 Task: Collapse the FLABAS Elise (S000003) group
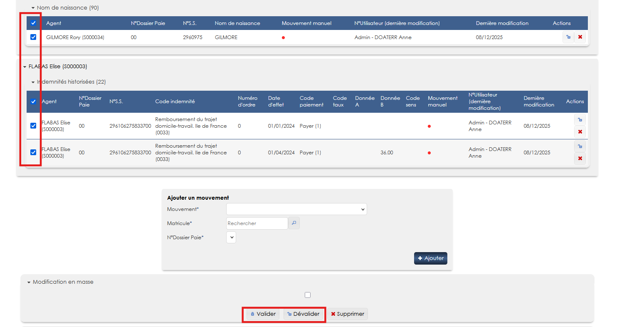[x=25, y=67]
